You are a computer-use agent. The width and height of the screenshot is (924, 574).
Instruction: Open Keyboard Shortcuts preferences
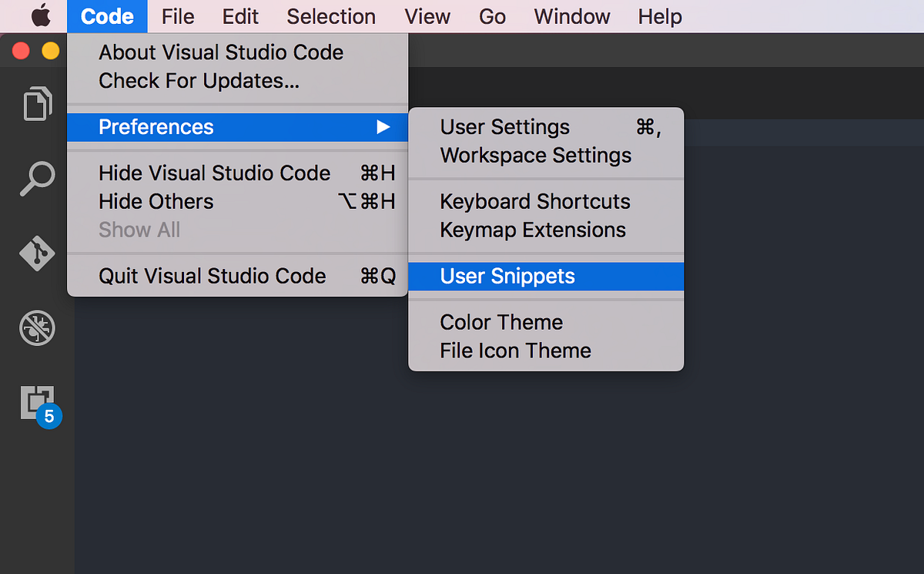(535, 202)
